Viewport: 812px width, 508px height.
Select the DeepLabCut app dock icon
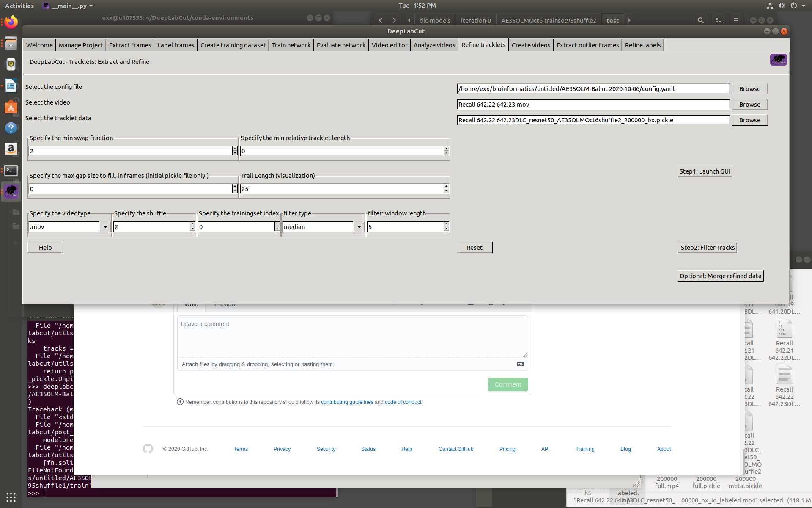[11, 192]
